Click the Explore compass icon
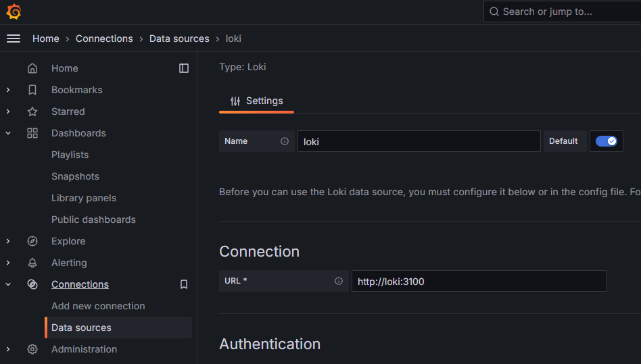The height and width of the screenshot is (364, 641). tap(32, 241)
